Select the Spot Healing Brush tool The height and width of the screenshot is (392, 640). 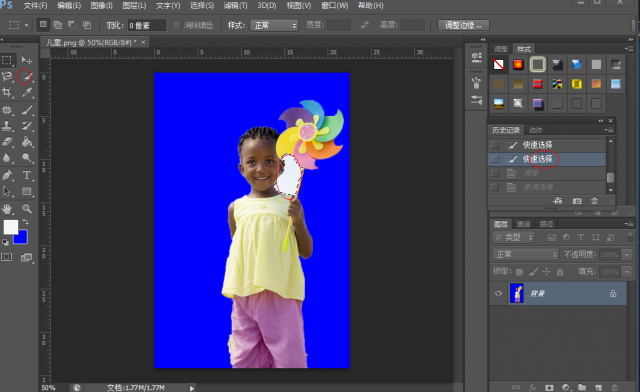coord(7,110)
